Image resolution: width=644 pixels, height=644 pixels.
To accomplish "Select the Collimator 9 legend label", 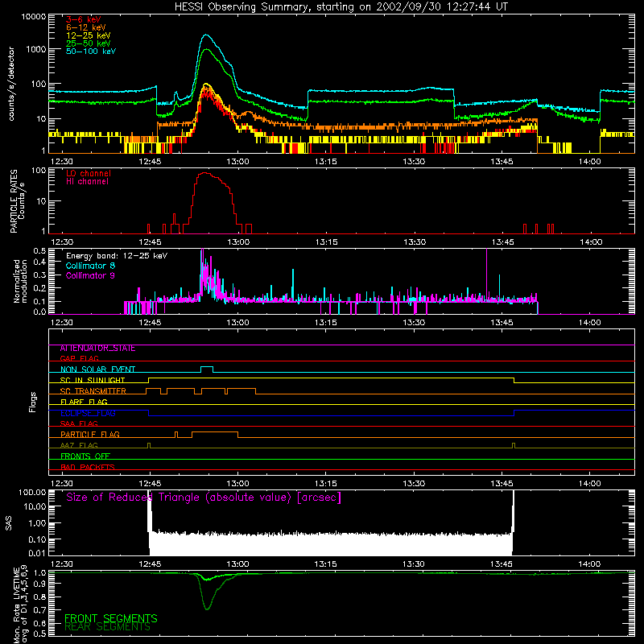I will point(90,275).
